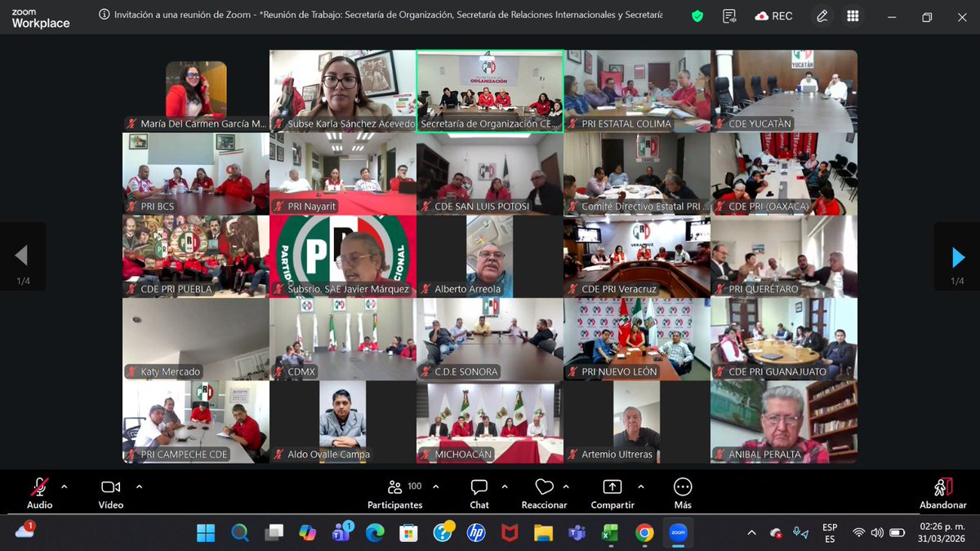The image size is (980, 551).
Task: Select CDE SAN LUIS POTOSI video tile
Action: [490, 174]
